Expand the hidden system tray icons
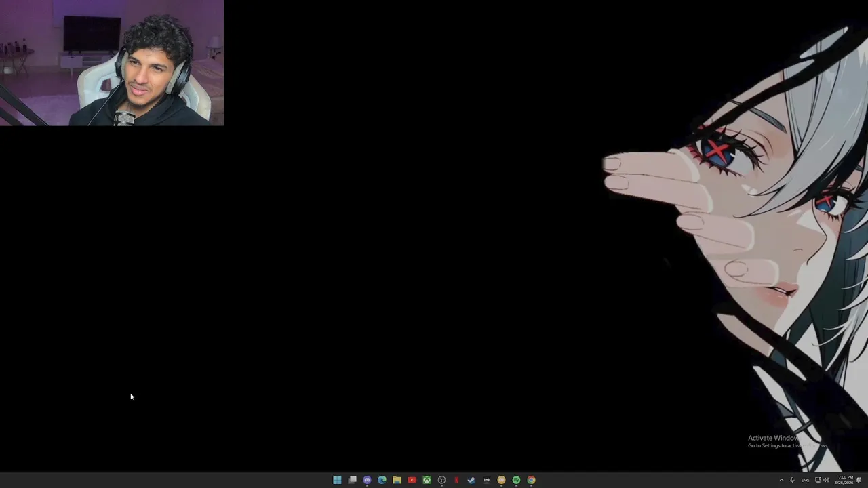The image size is (868, 488). [x=781, y=480]
